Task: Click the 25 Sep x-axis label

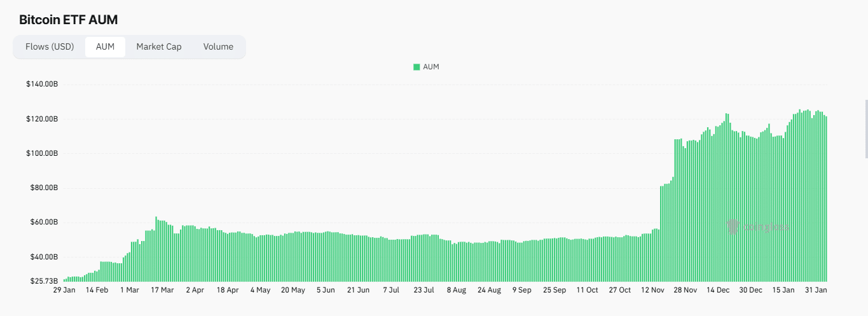Action: coord(555,290)
